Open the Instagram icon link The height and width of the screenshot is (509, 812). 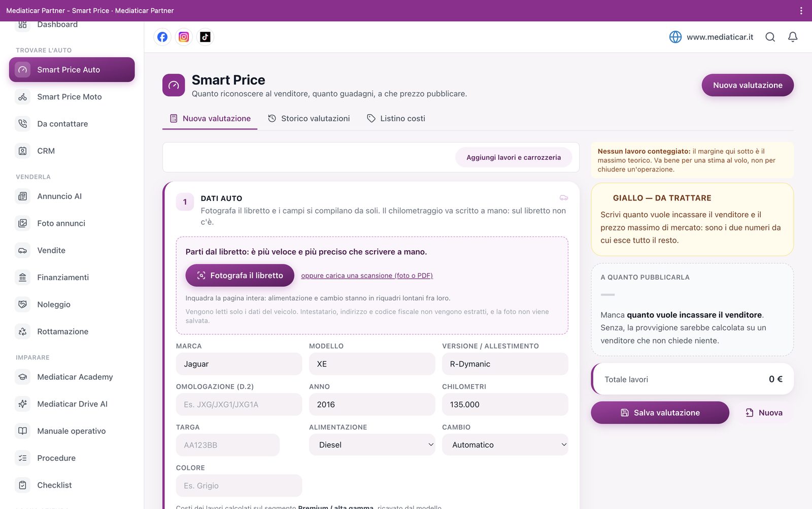(184, 37)
